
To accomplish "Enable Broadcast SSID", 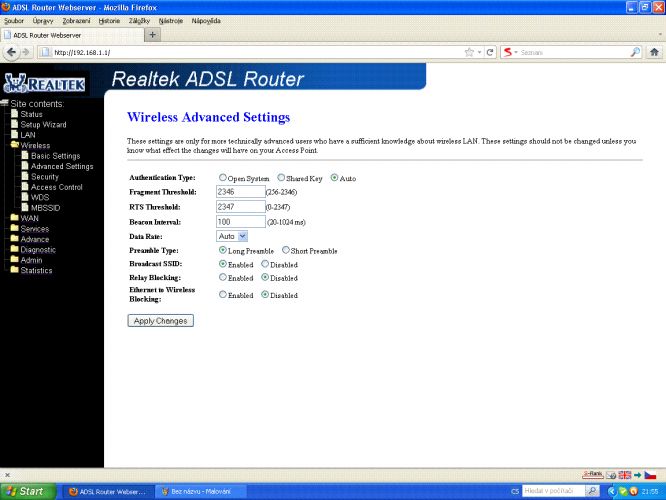I will 223,264.
